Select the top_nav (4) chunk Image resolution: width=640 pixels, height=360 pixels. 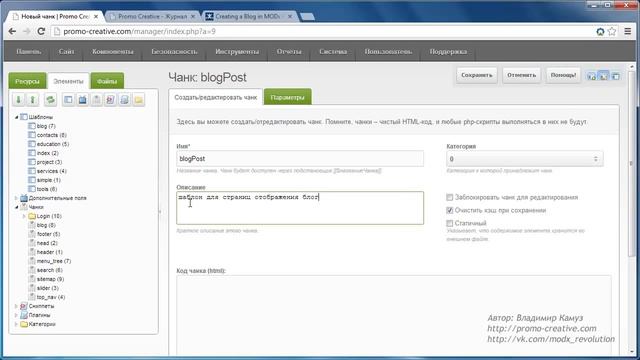51,297
